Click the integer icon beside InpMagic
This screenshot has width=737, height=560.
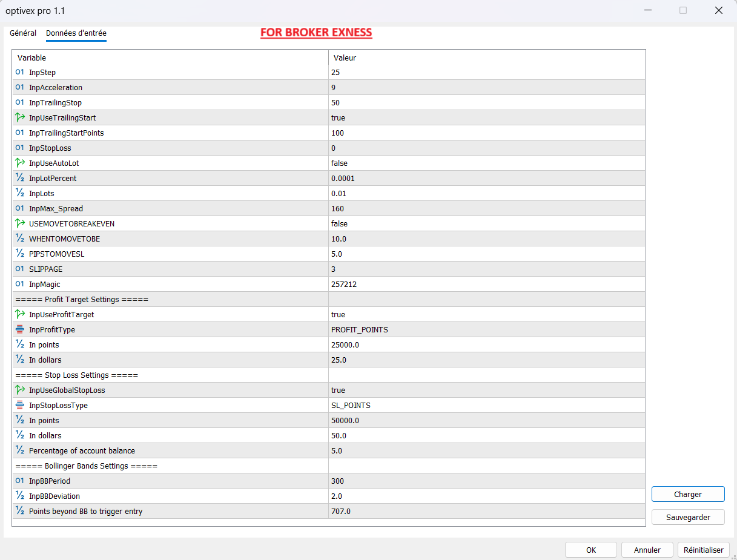[x=19, y=284]
